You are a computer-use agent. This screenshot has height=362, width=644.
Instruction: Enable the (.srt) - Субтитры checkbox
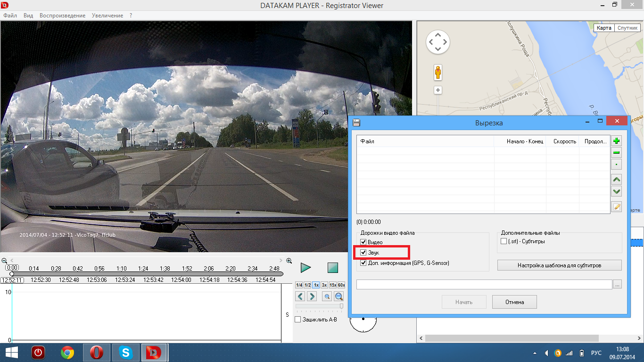coord(504,241)
